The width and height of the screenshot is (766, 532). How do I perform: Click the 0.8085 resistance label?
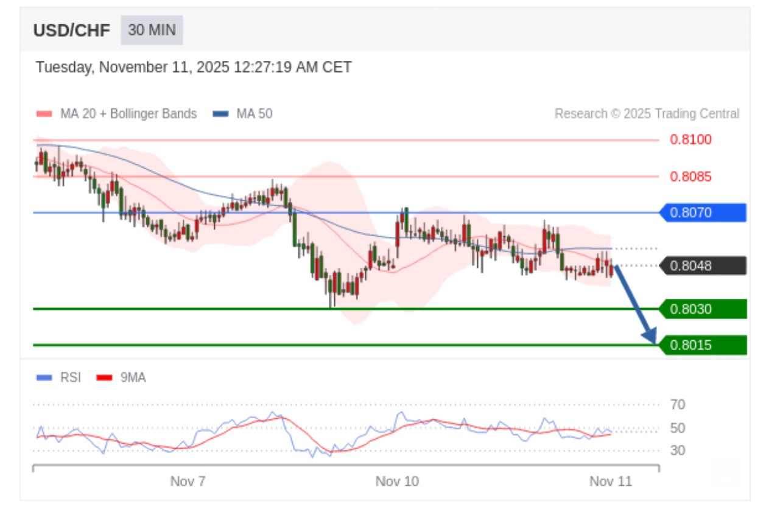(x=690, y=177)
